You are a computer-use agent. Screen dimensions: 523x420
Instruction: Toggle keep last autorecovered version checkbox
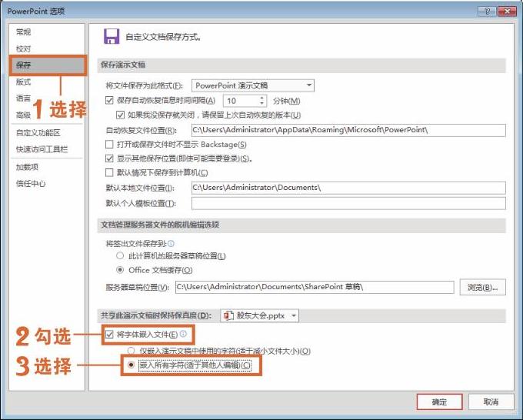click(120, 115)
